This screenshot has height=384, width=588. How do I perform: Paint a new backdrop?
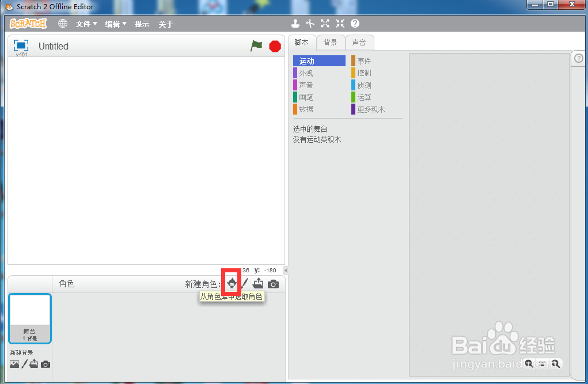[24, 364]
